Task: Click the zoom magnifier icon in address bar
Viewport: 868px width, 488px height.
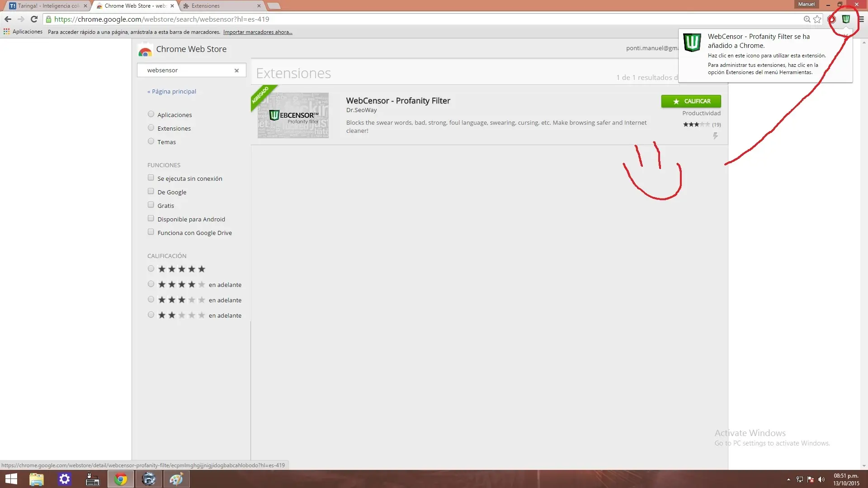Action: pyautogui.click(x=807, y=19)
